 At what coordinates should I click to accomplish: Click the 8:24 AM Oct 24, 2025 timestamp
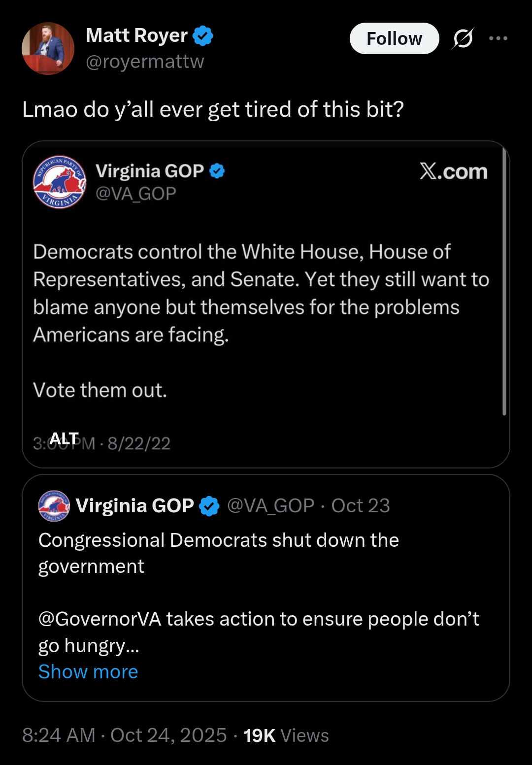coord(124,735)
